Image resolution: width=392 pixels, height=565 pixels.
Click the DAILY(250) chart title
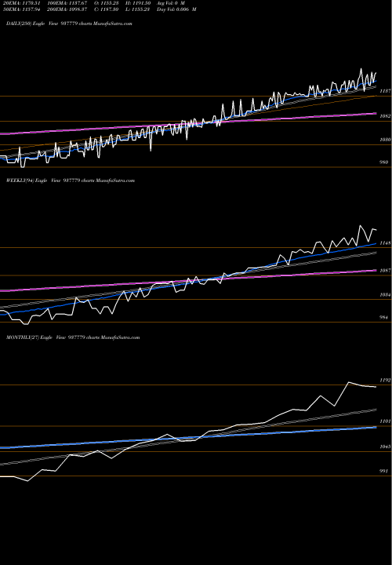69,24
